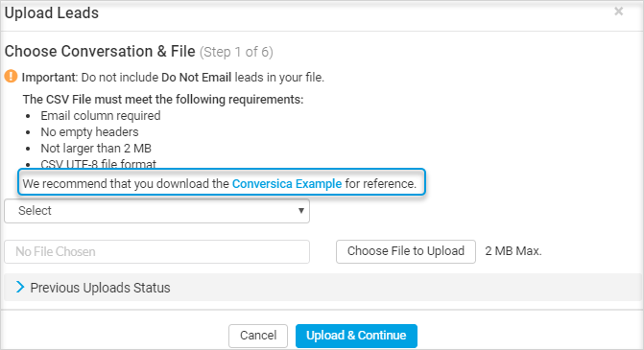Click the 2 MB Max. label
This screenshot has height=350, width=644.
click(x=513, y=251)
